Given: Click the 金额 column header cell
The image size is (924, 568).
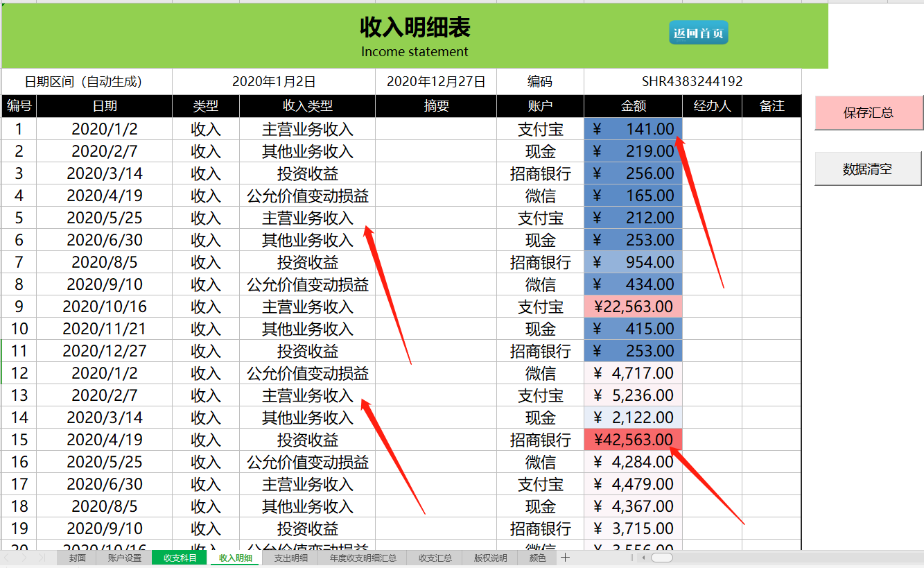Looking at the screenshot, I should point(633,106).
